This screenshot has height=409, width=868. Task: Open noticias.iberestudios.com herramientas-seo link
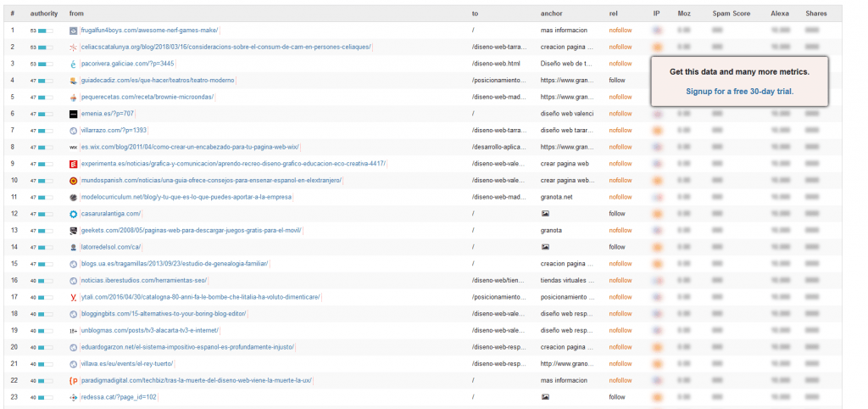(144, 280)
